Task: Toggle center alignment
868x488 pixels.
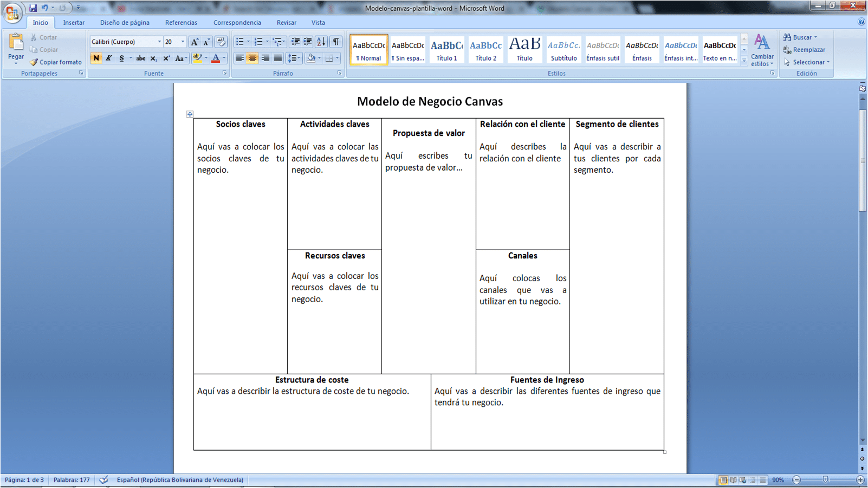Action: click(x=252, y=58)
